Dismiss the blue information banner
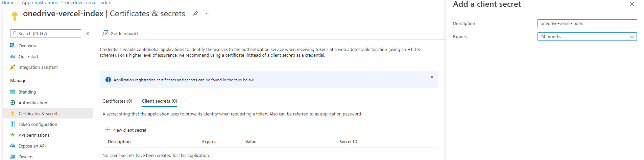 tap(432, 77)
